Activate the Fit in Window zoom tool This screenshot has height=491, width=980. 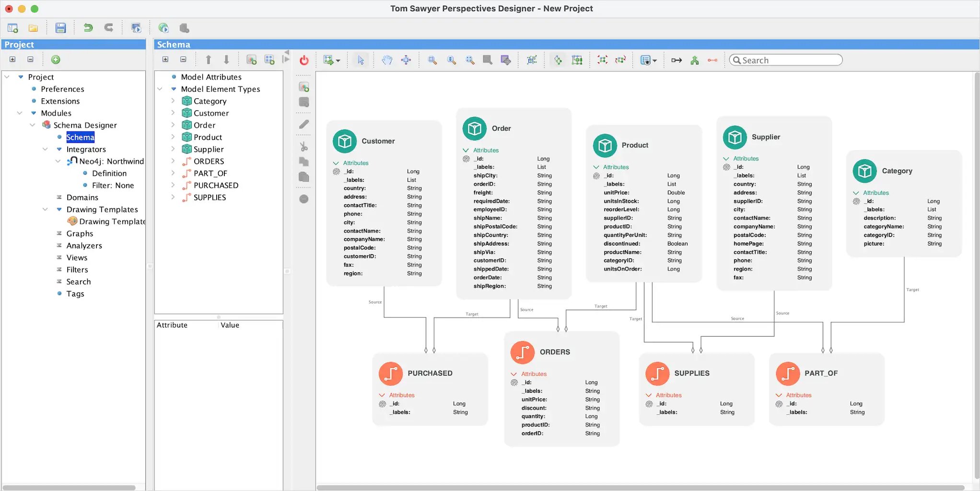pyautogui.click(x=470, y=59)
